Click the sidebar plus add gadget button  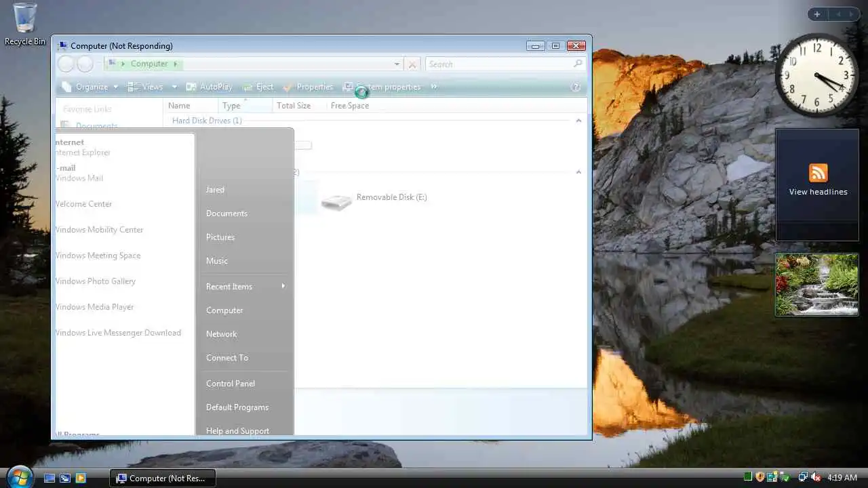pyautogui.click(x=817, y=14)
